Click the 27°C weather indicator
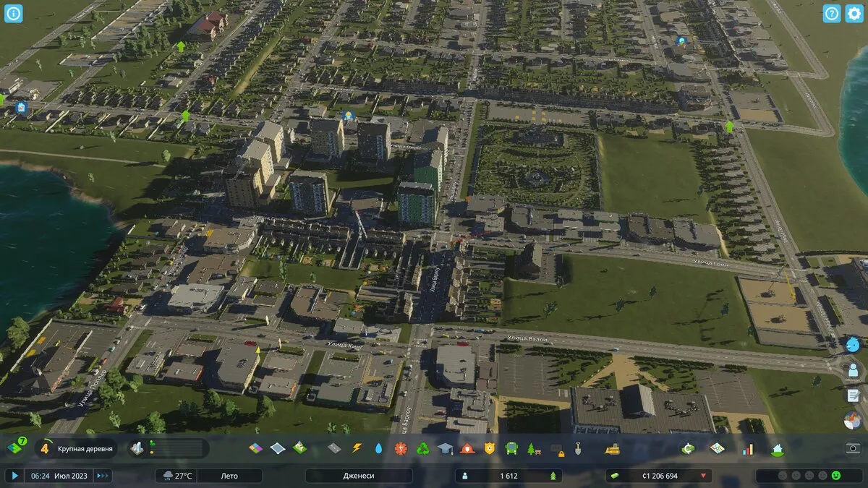This screenshot has width=868, height=488. pyautogui.click(x=177, y=476)
